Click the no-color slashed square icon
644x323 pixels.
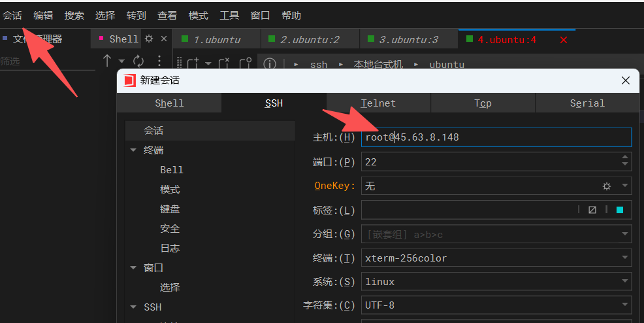(x=592, y=210)
